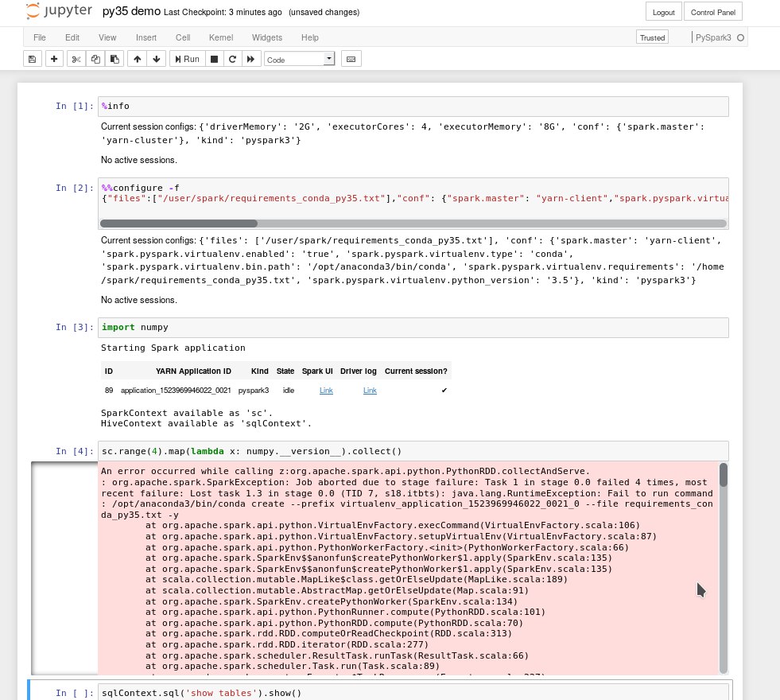Move selected cell up arrow
780x700 pixels.
(x=138, y=59)
